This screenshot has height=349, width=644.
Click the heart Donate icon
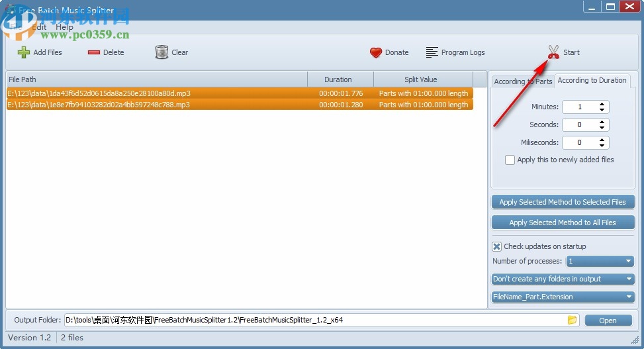coord(376,52)
